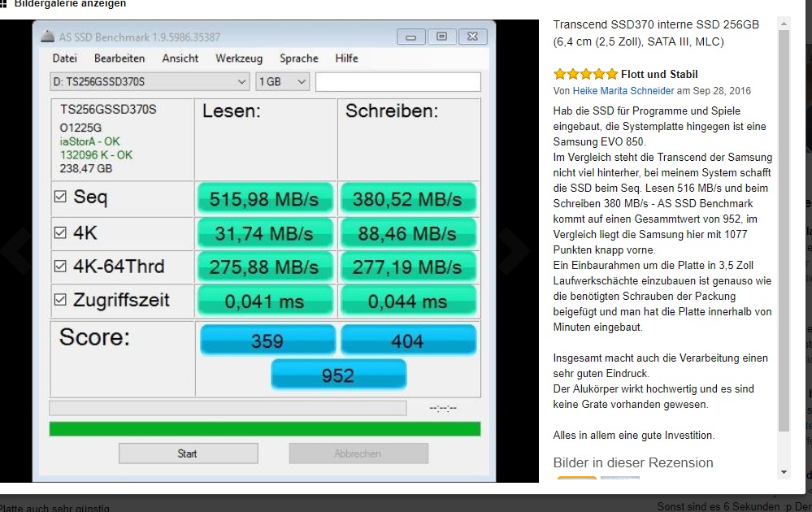Click the total score 952

[x=338, y=375]
